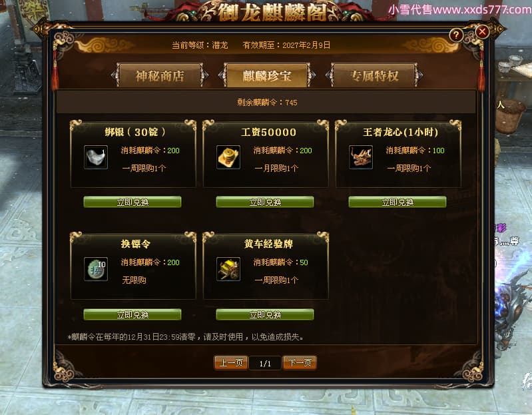This screenshot has height=415, width=532.
Task: Click the 1/1 page indicator
Action: pyautogui.click(x=265, y=364)
